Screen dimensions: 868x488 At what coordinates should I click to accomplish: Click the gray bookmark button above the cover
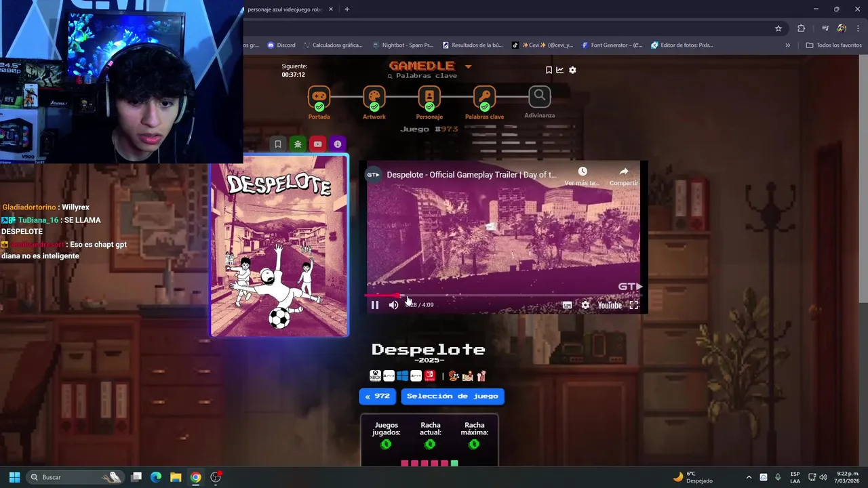pyautogui.click(x=277, y=144)
